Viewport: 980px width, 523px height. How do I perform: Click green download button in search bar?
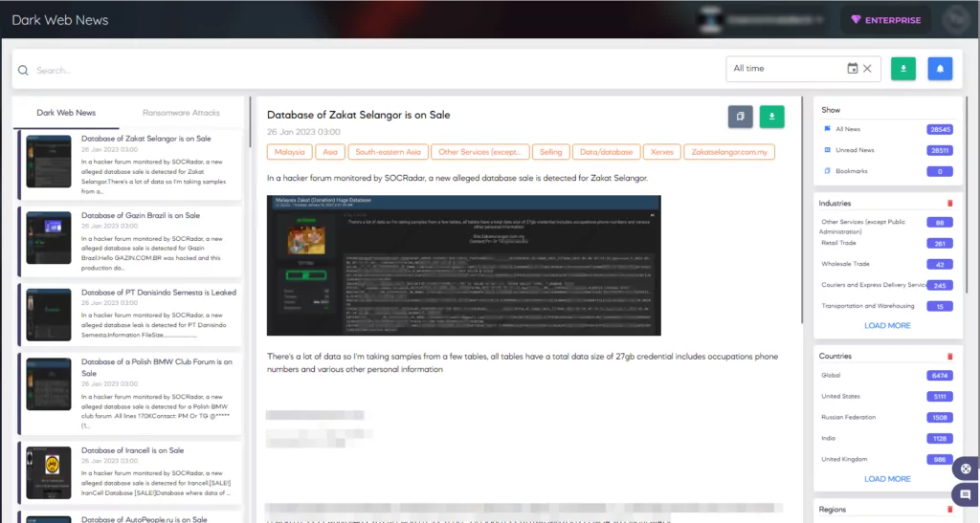click(903, 69)
